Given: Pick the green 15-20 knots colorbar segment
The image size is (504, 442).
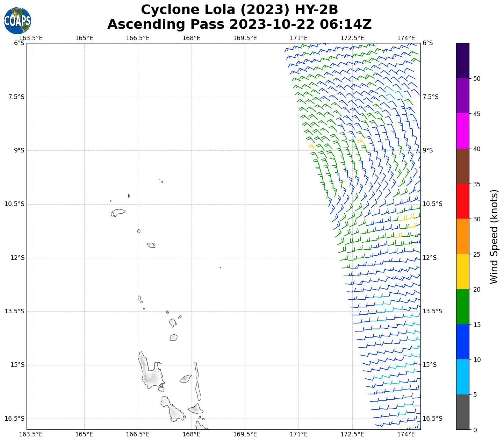Looking at the screenshot, I should click(x=463, y=307).
